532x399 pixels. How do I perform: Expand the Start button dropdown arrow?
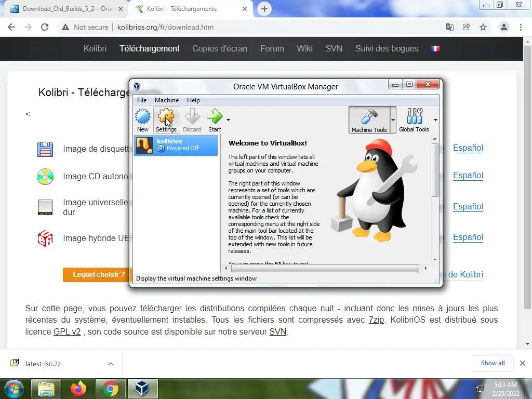click(x=229, y=120)
